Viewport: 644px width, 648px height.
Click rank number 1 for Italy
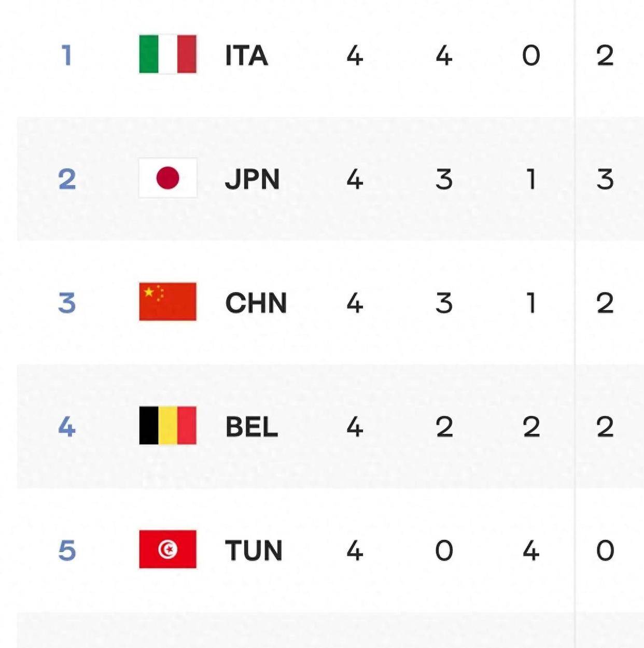pyautogui.click(x=66, y=55)
